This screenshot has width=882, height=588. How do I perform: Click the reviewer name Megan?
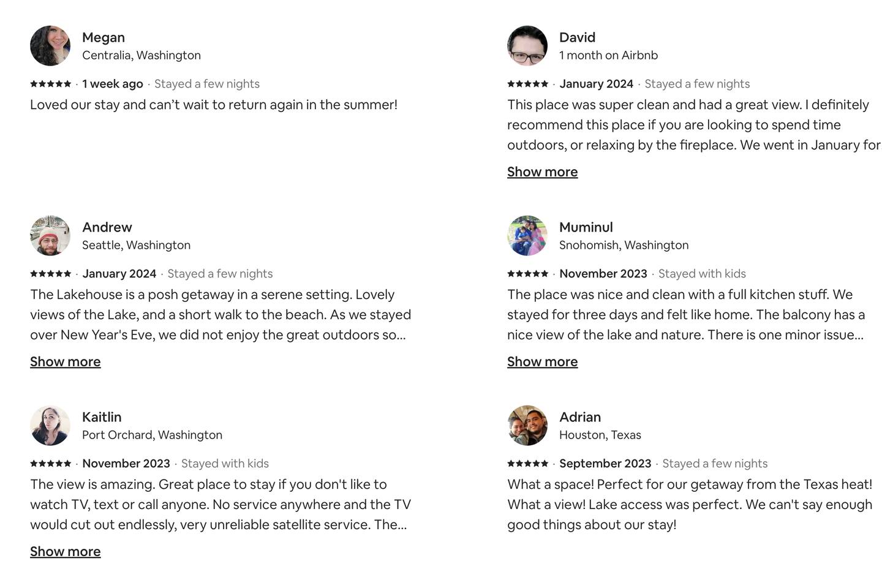tap(104, 38)
